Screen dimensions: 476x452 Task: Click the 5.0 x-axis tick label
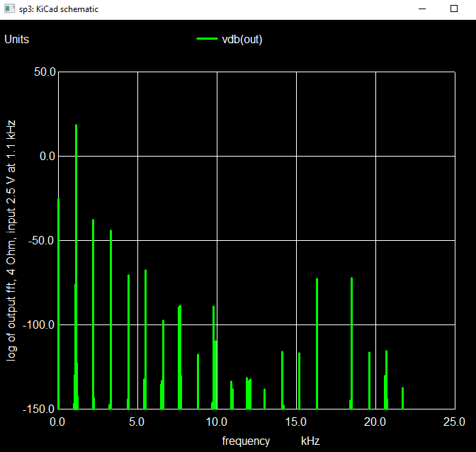click(137, 422)
